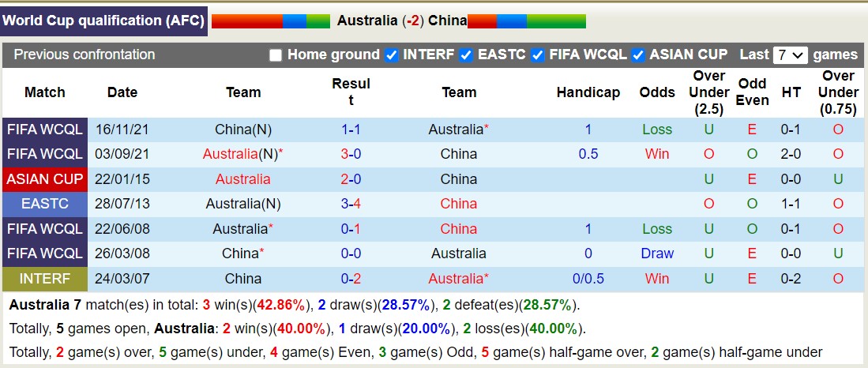Click date 22/06/08

click(x=122, y=229)
